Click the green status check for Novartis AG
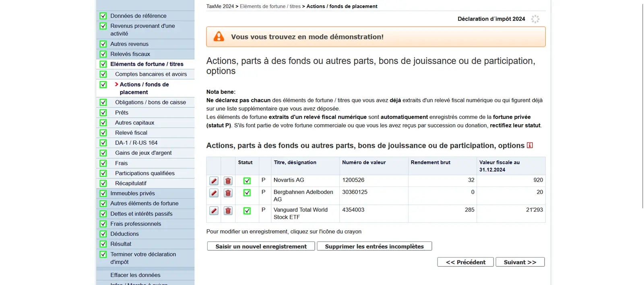Viewport: 644px width, 285px height. click(247, 181)
